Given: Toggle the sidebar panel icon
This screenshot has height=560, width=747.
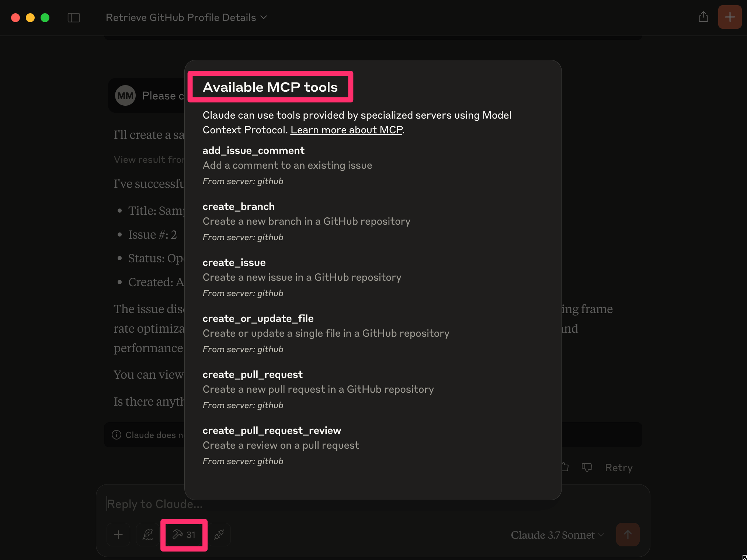Looking at the screenshot, I should [x=74, y=17].
